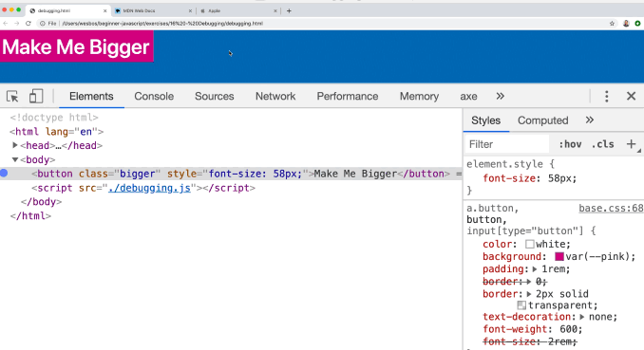Switch to the Apple browser tab

coord(237,11)
